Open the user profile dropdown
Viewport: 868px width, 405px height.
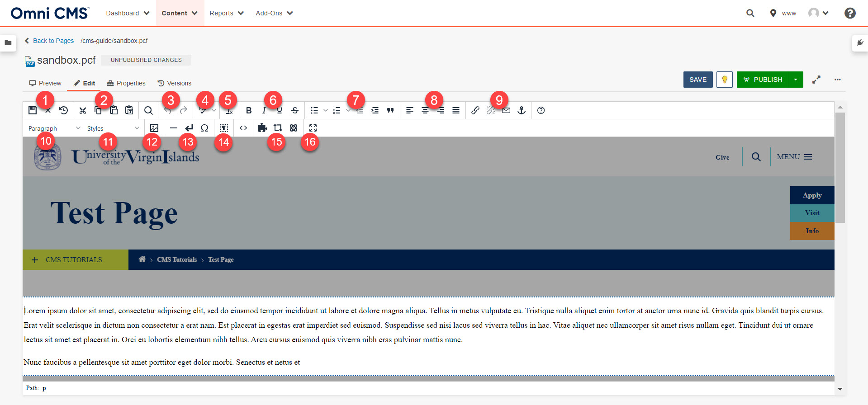coord(819,13)
